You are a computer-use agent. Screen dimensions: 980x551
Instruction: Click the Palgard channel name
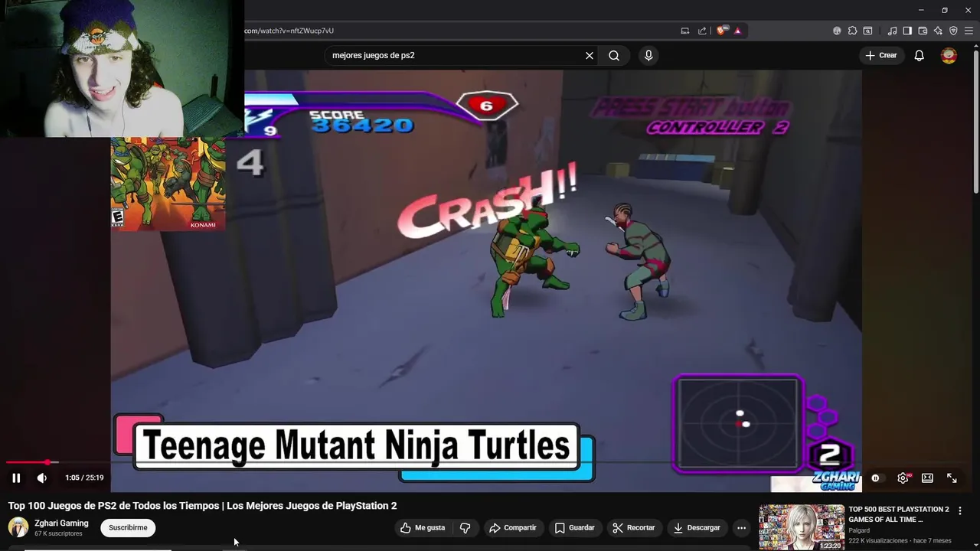pos(859,530)
